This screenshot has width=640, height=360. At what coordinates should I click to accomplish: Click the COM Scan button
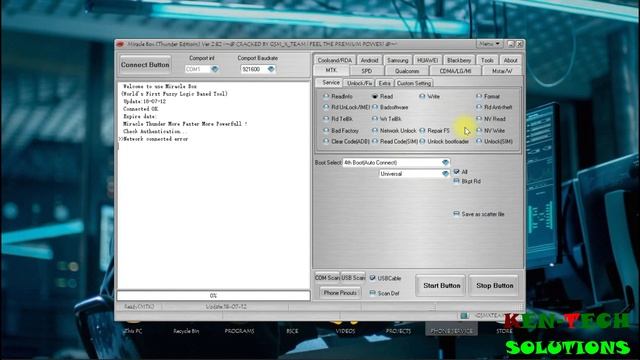click(327, 278)
